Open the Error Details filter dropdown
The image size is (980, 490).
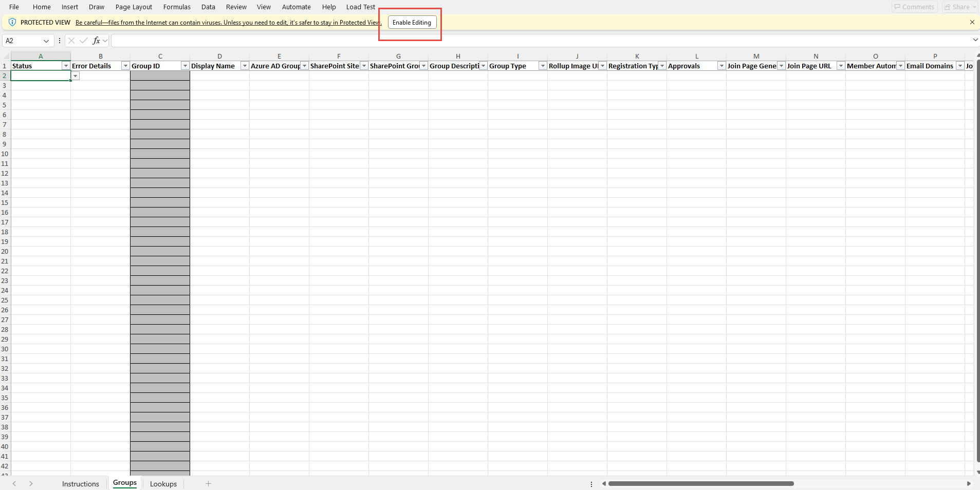pos(125,66)
